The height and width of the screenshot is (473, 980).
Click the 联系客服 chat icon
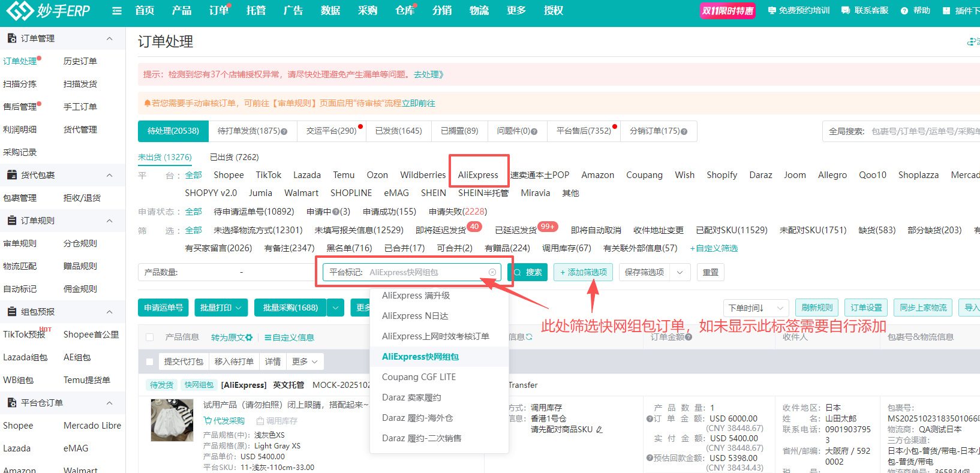click(x=846, y=11)
